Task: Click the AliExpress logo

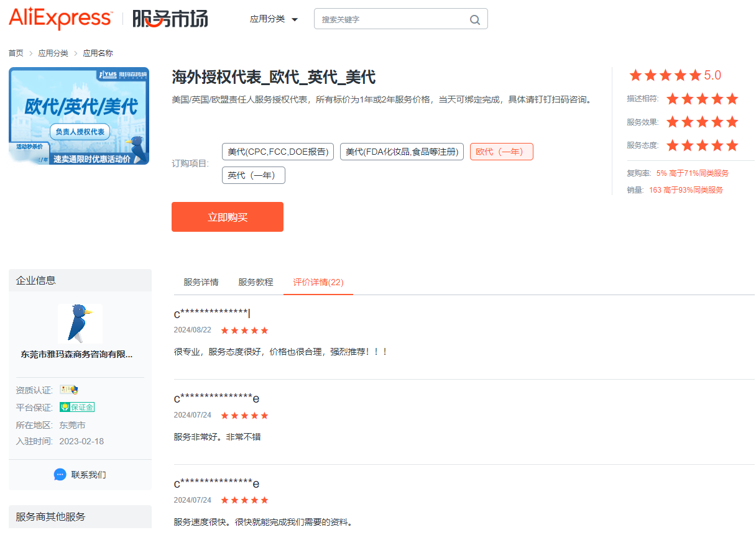Action: coord(60,19)
